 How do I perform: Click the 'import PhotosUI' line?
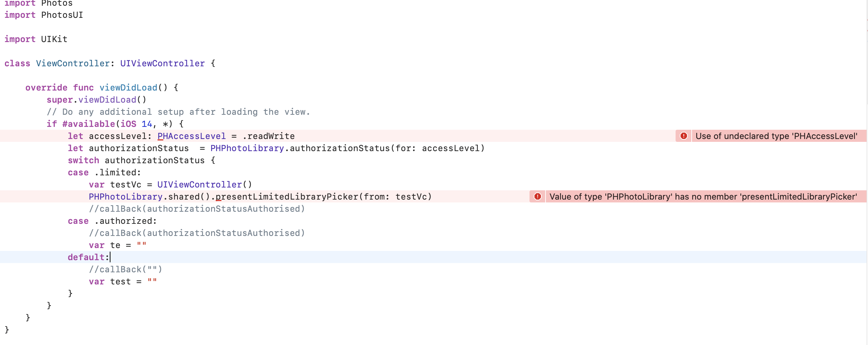coord(43,15)
